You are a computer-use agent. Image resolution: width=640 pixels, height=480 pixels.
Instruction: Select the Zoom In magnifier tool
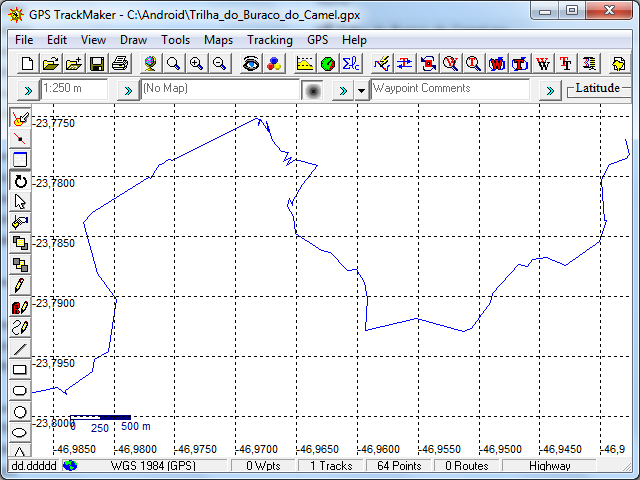(196, 64)
